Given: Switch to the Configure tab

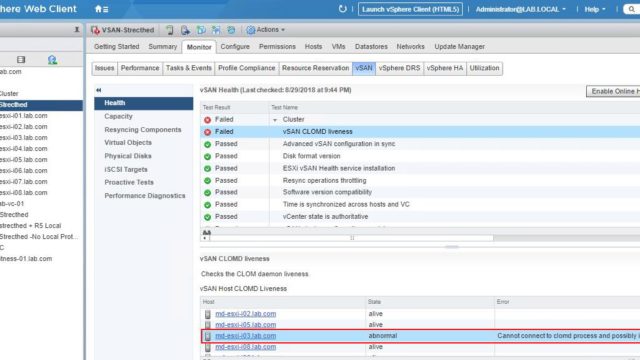Looking at the screenshot, I should (235, 47).
